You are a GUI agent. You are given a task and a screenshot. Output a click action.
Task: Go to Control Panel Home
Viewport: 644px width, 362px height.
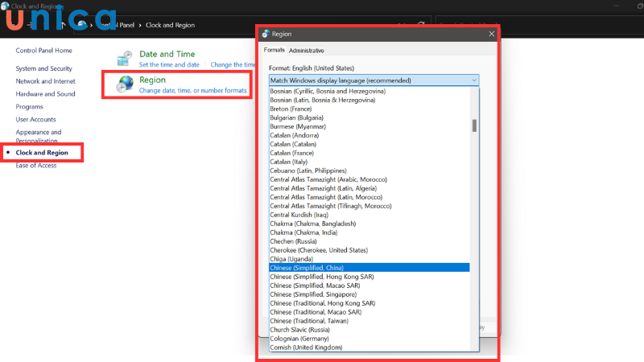(x=49, y=51)
